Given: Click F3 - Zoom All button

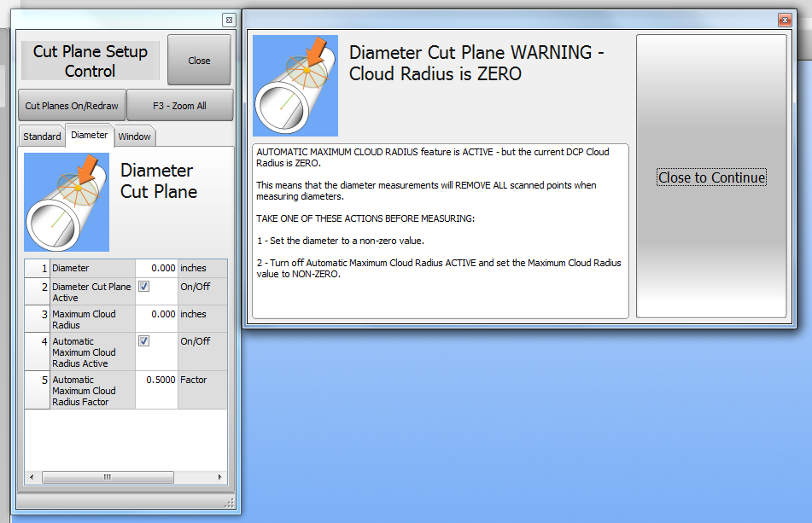Looking at the screenshot, I should coord(179,106).
